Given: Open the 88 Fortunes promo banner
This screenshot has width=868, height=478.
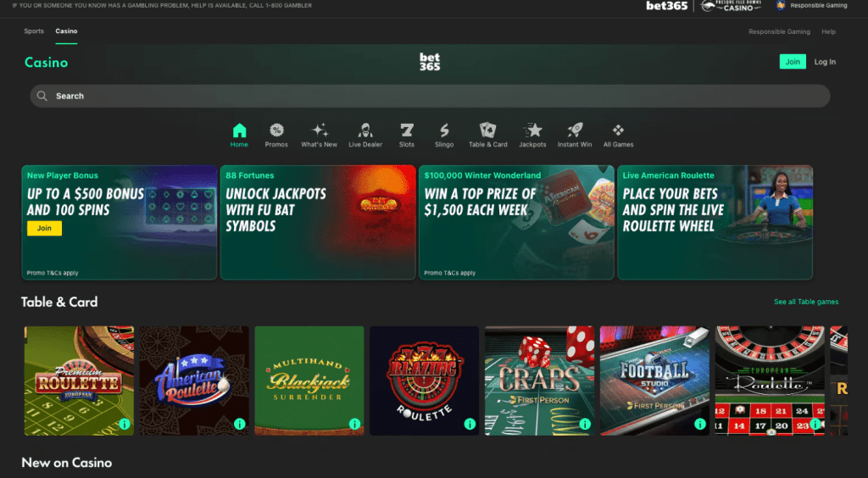Looking at the screenshot, I should pos(318,222).
